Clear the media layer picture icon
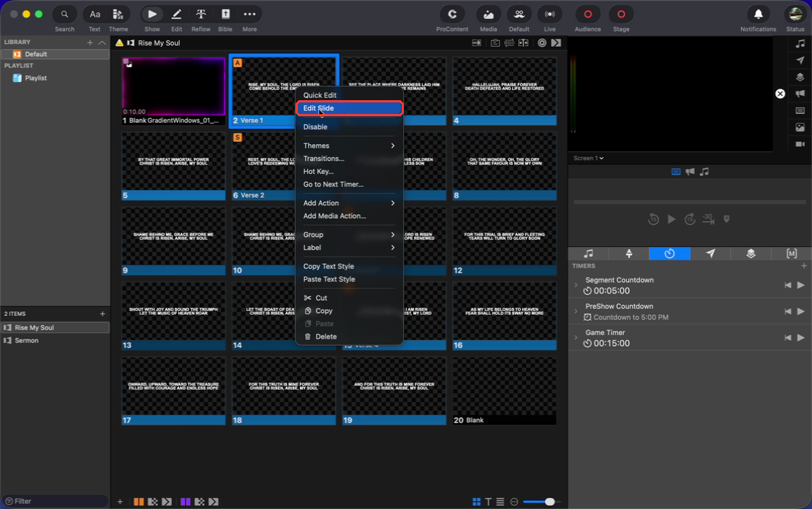Screen dimensions: 812x509 pos(800,127)
